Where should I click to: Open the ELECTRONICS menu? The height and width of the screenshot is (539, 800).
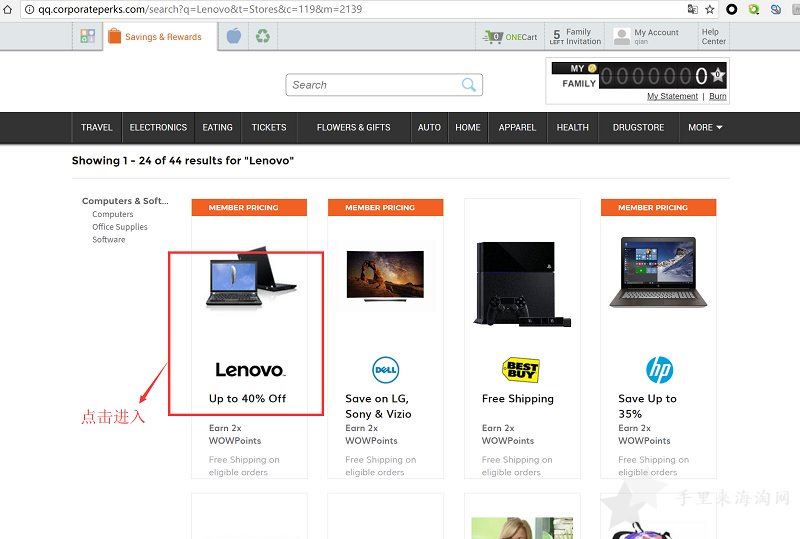coord(158,128)
